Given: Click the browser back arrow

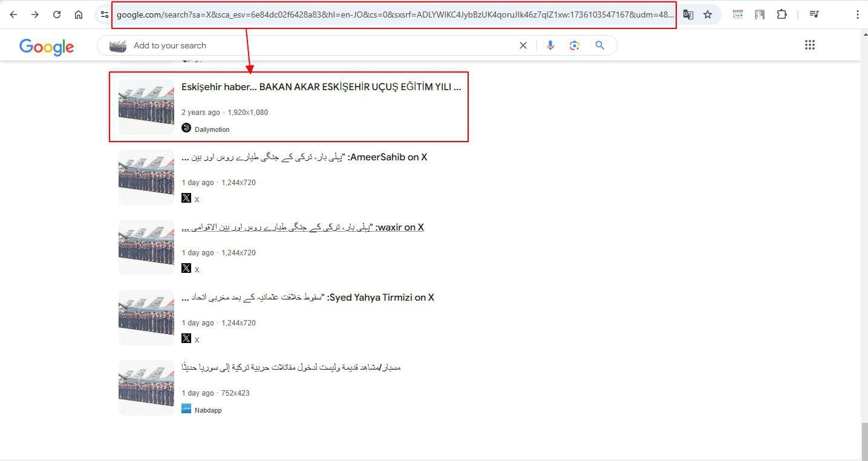Looking at the screenshot, I should [x=13, y=15].
